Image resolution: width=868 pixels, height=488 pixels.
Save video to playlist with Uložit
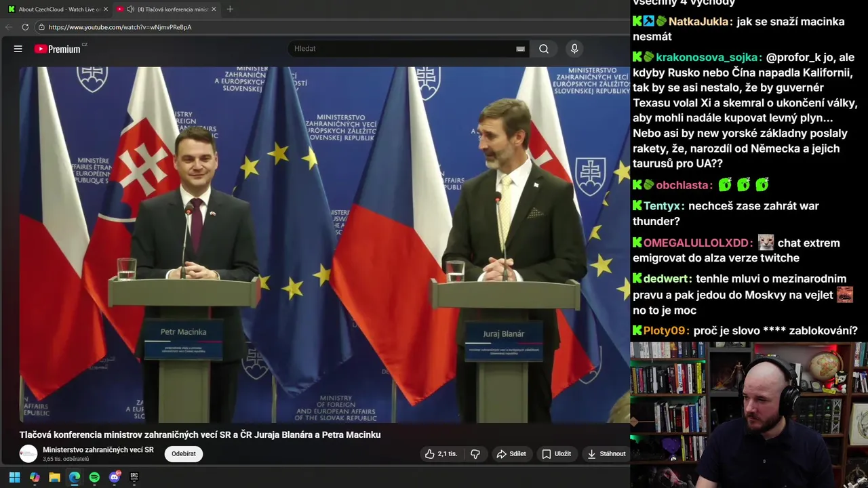click(x=556, y=454)
